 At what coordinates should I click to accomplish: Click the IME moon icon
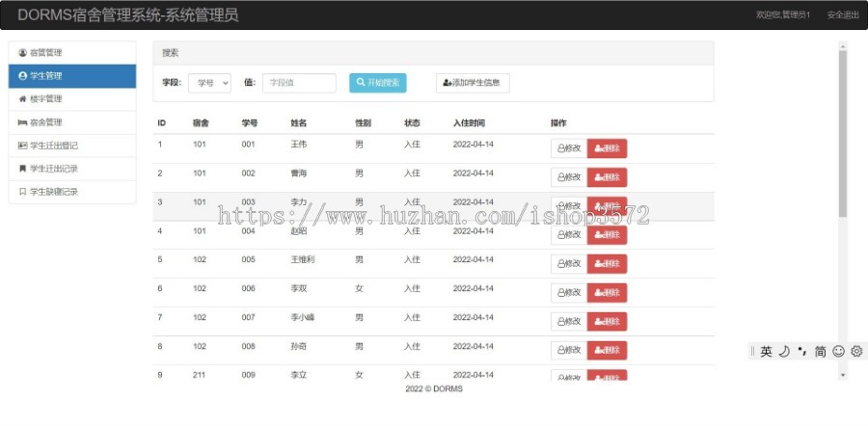784,352
